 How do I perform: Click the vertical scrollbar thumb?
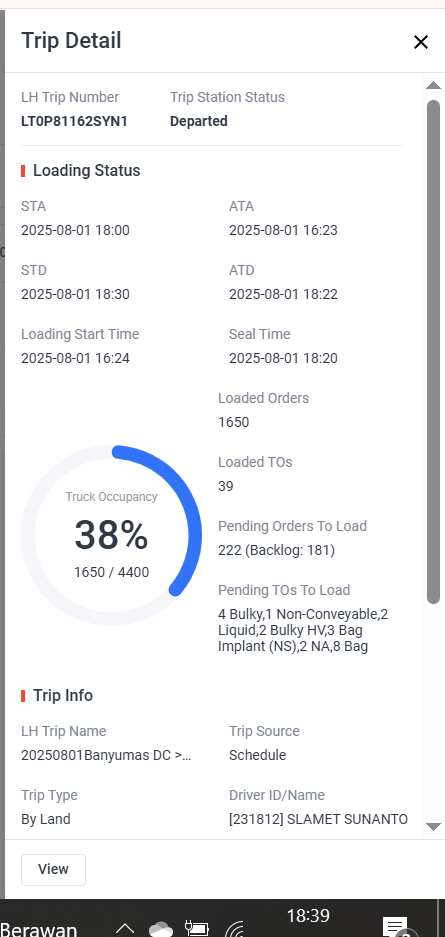[x=434, y=352]
